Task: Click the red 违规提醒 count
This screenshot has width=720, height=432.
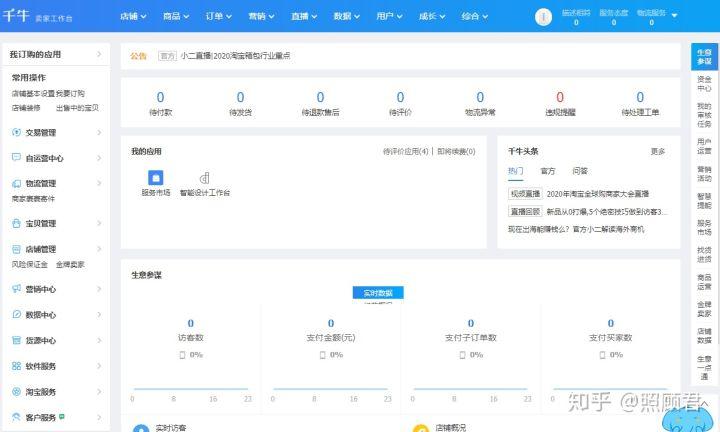Action: pos(560,97)
